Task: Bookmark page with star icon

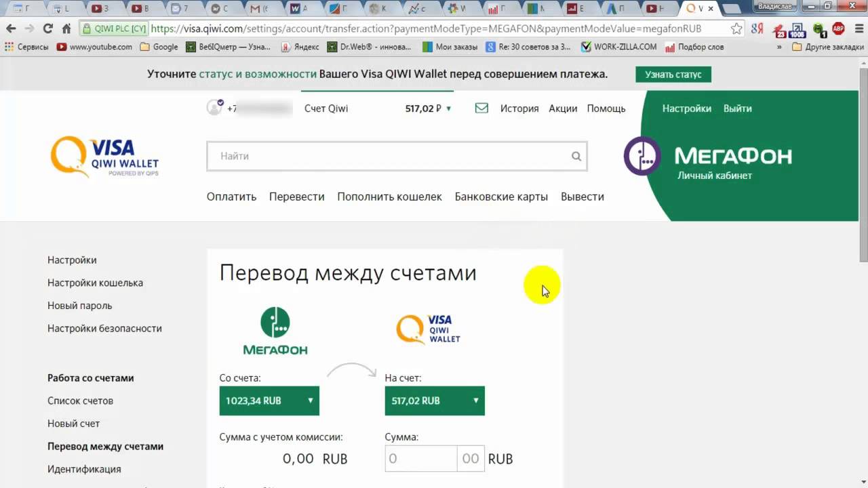Action: pos(736,29)
